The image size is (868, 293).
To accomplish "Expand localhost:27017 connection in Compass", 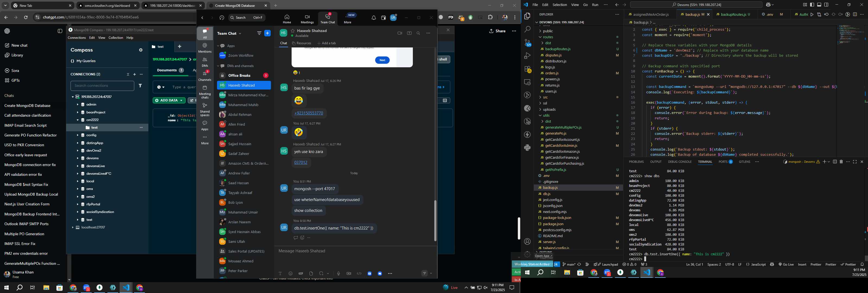I will (x=72, y=228).
